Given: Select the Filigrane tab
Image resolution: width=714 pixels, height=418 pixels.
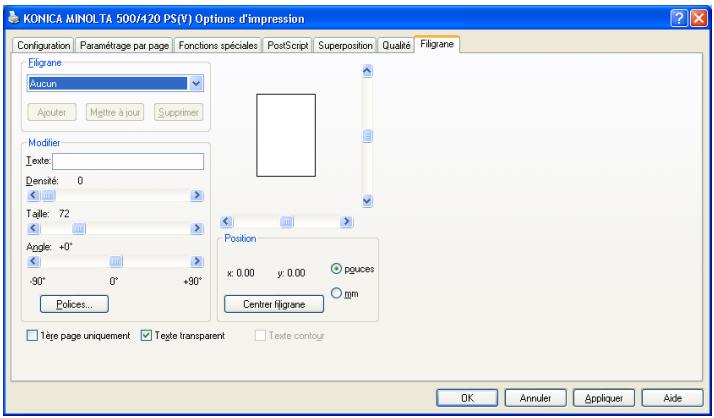Looking at the screenshot, I should pyautogui.click(x=437, y=44).
